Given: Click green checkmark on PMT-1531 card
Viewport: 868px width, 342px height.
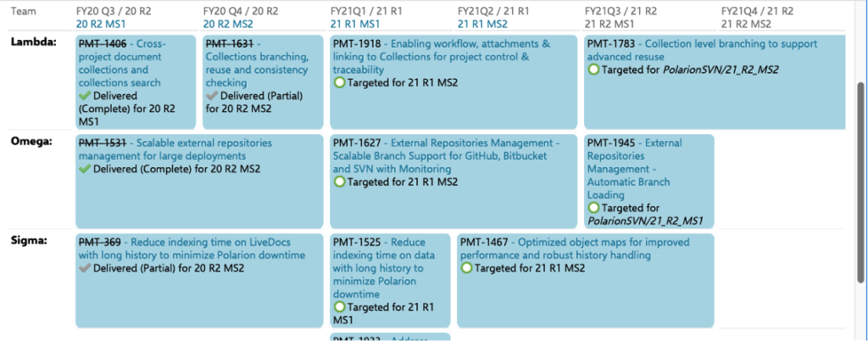Looking at the screenshot, I should click(85, 169).
